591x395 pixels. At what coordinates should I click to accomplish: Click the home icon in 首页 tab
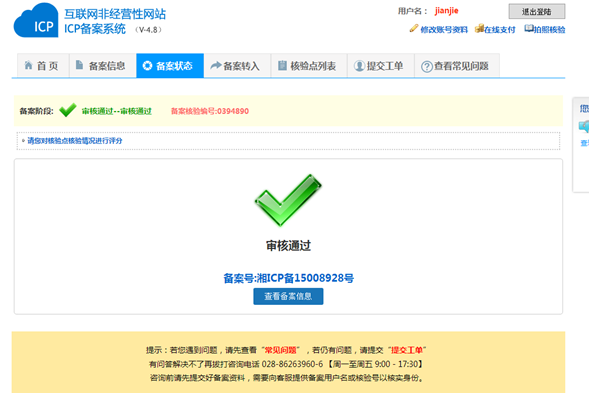pos(28,65)
